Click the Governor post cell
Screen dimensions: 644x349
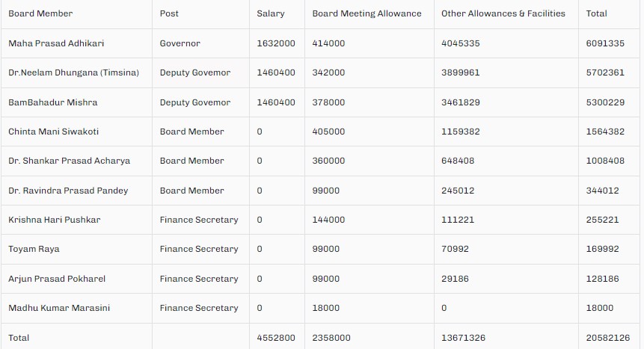click(x=180, y=43)
